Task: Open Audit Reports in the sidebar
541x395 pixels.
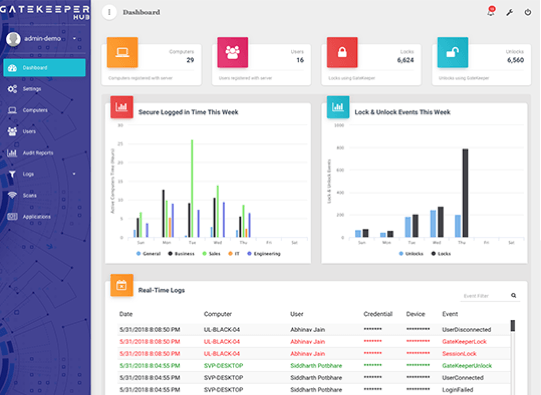Action: 45,153
